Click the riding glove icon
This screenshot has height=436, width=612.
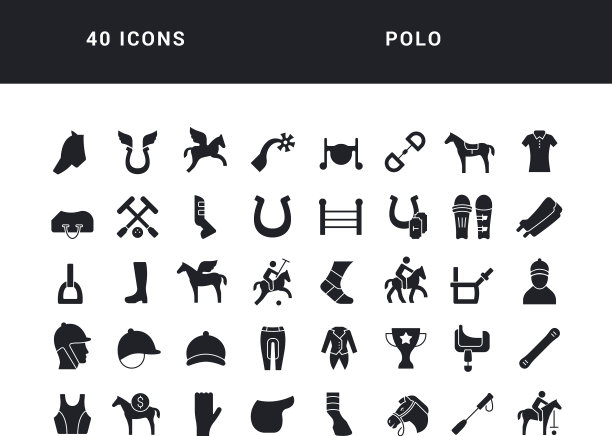[x=207, y=414]
